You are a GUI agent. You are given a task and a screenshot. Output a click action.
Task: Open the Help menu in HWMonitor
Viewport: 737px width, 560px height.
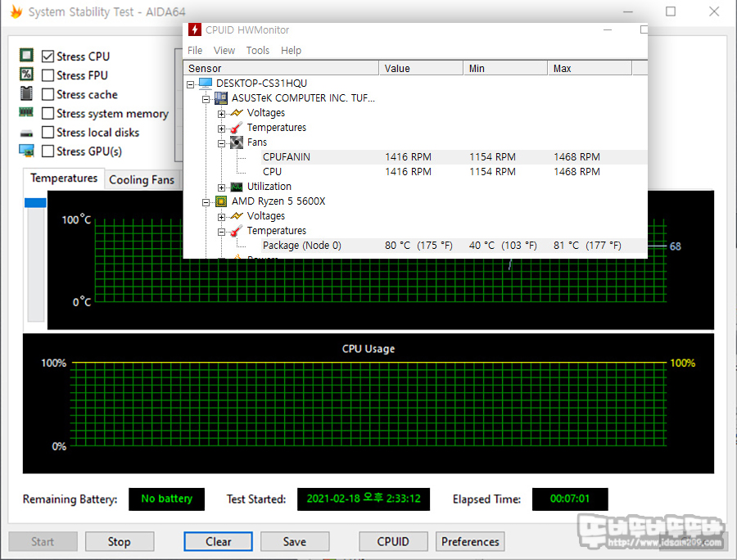coord(291,50)
